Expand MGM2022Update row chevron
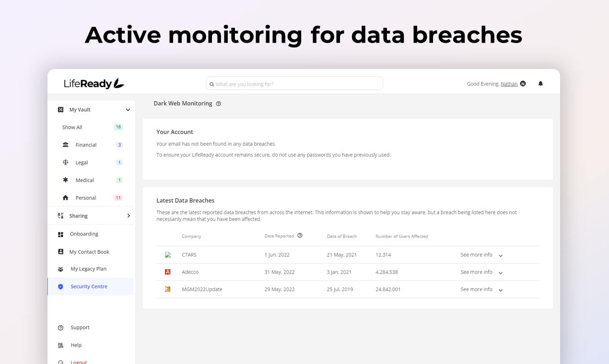Viewport: 609px width, 364px height. click(500, 290)
